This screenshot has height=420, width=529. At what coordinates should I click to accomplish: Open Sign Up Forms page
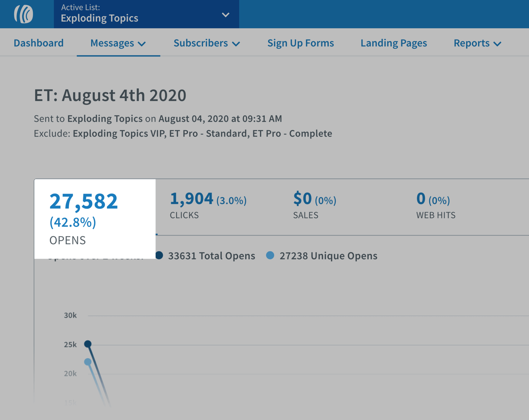coord(301,43)
